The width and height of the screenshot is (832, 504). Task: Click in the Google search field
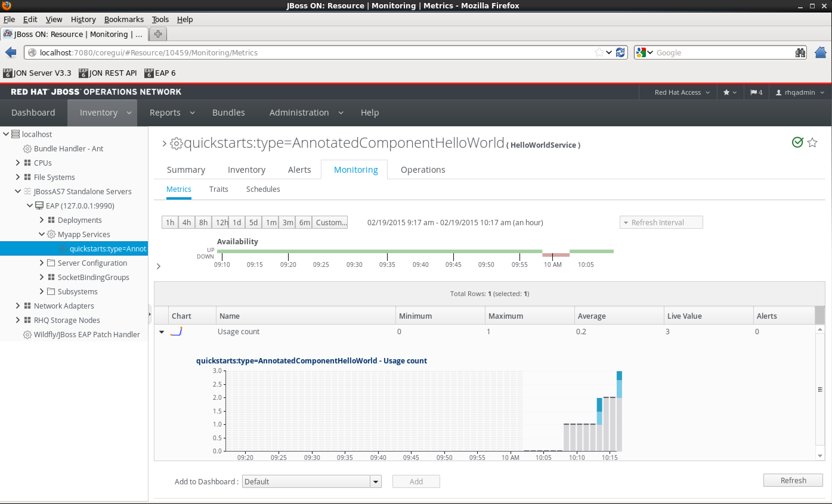723,53
